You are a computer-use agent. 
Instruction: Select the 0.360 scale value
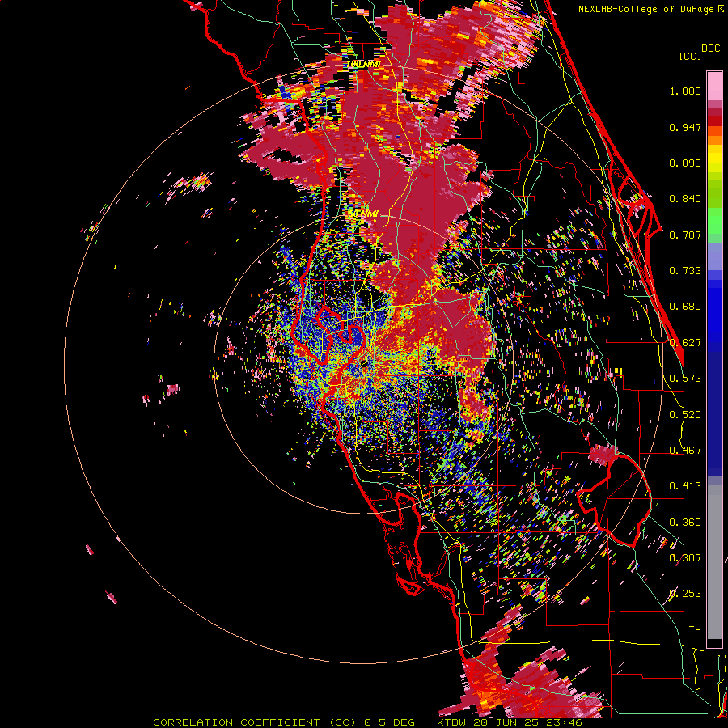685,523
